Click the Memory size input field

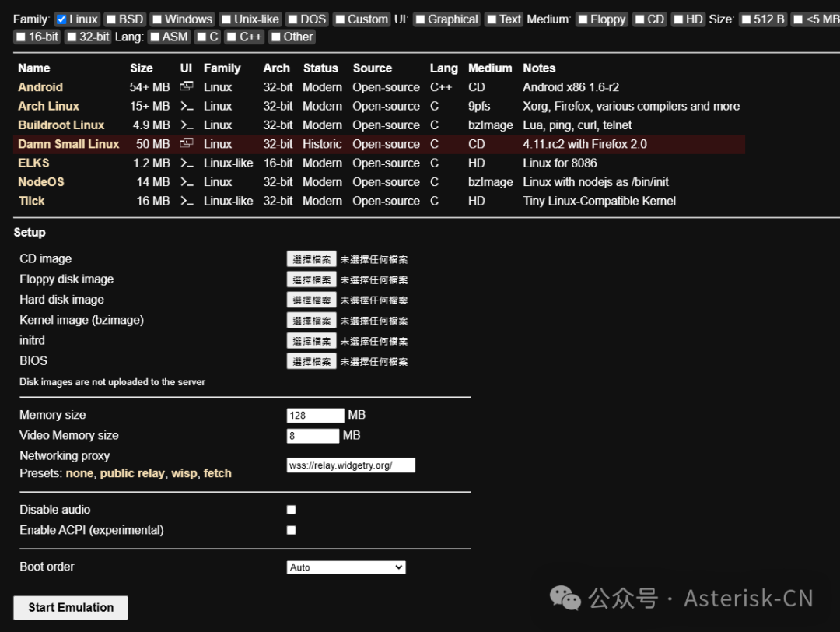coord(316,415)
